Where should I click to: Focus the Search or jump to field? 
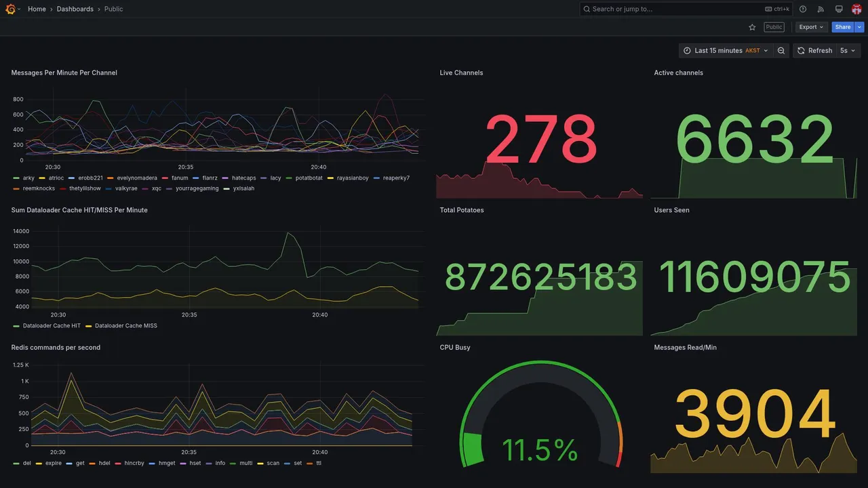(x=686, y=9)
